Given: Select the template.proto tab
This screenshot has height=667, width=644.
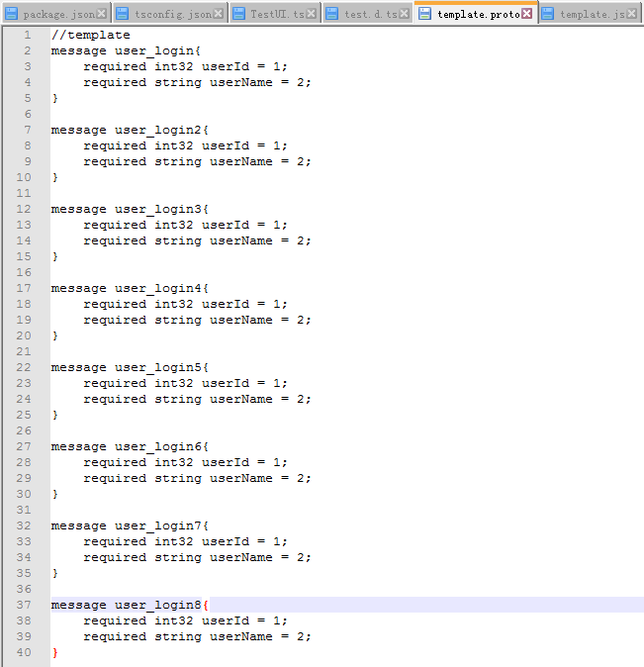Looking at the screenshot, I should (476, 14).
